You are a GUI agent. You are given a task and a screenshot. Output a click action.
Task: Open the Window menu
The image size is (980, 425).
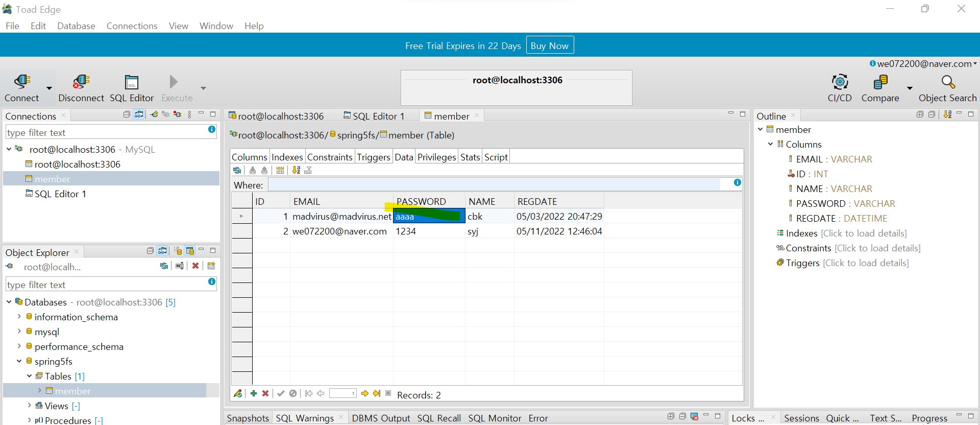coord(216,26)
